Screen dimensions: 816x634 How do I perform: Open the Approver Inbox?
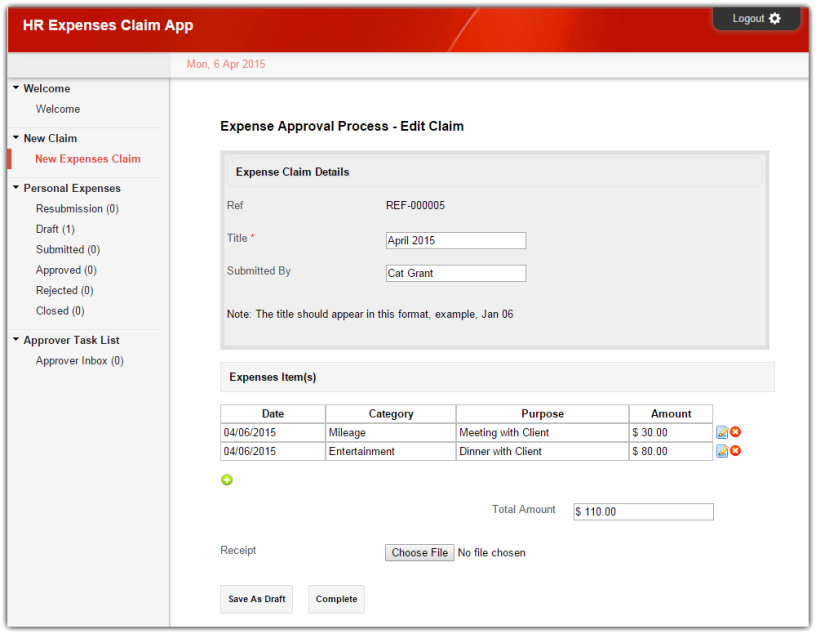point(79,361)
